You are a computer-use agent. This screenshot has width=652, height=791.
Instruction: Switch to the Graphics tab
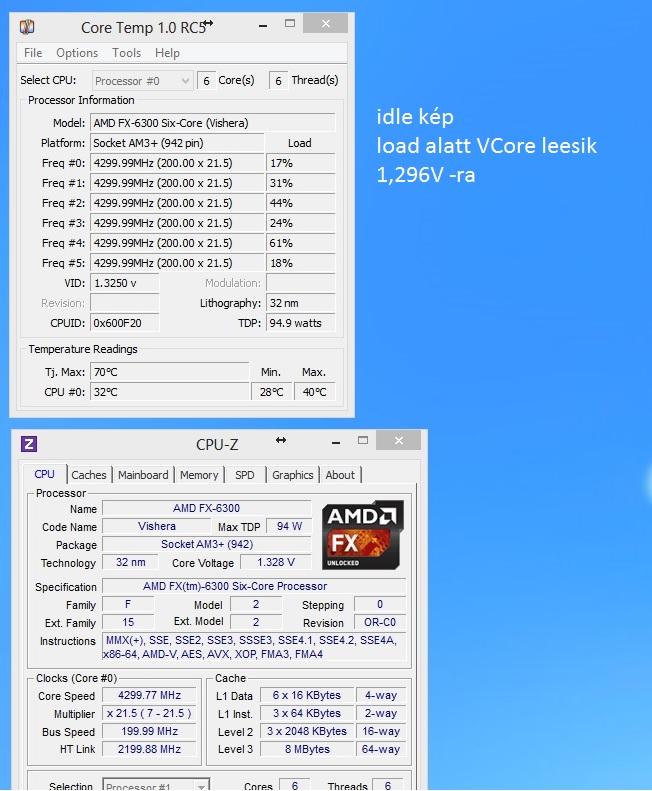pyautogui.click(x=293, y=475)
